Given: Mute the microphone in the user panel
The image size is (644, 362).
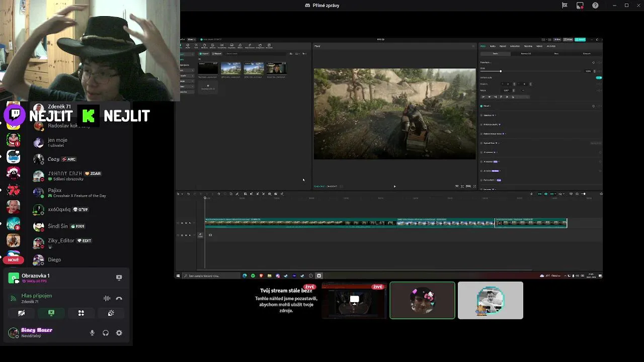Looking at the screenshot, I should [92, 333].
